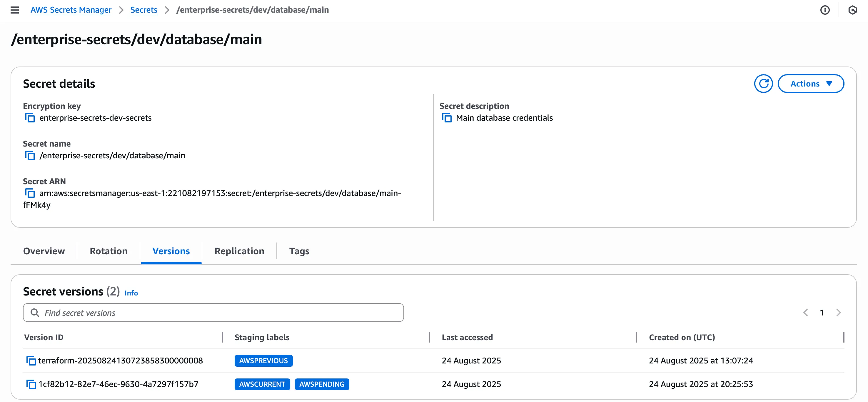Viewport: 868px width, 402px height.
Task: Open the Actions dropdown menu
Action: [x=810, y=84]
